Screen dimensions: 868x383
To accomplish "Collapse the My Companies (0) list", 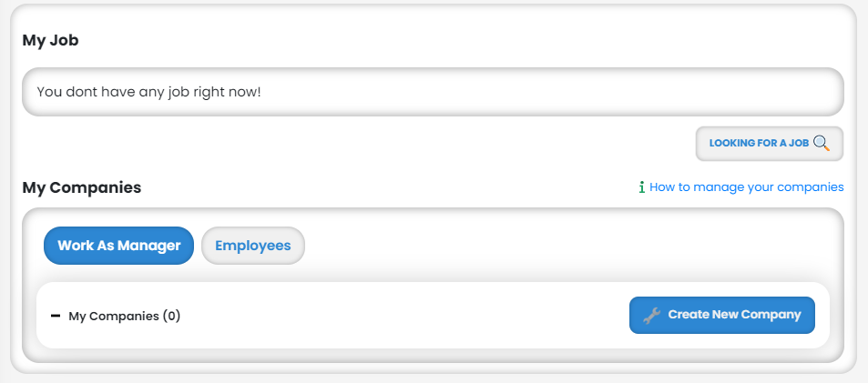I will tap(56, 316).
